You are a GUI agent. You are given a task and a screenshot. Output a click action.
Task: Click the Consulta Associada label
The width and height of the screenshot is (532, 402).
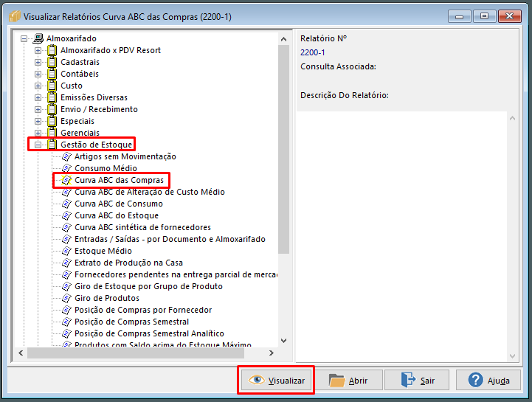click(x=338, y=66)
